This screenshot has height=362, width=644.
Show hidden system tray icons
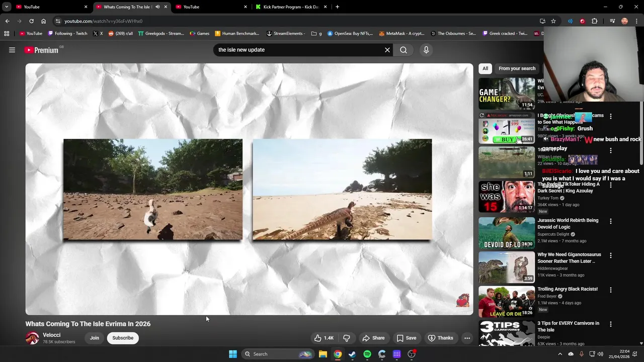(x=559, y=354)
